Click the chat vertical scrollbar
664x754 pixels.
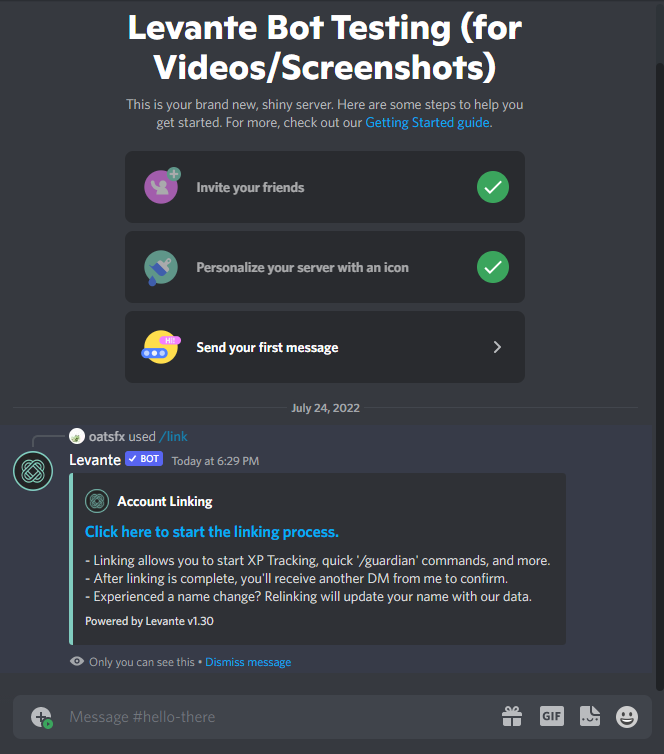point(660,375)
